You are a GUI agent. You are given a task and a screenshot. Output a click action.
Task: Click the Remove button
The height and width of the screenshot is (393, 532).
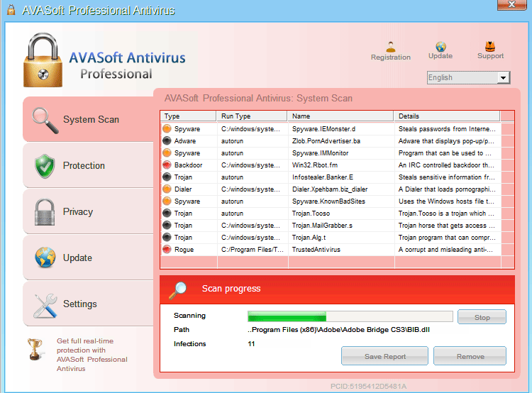[x=470, y=356]
